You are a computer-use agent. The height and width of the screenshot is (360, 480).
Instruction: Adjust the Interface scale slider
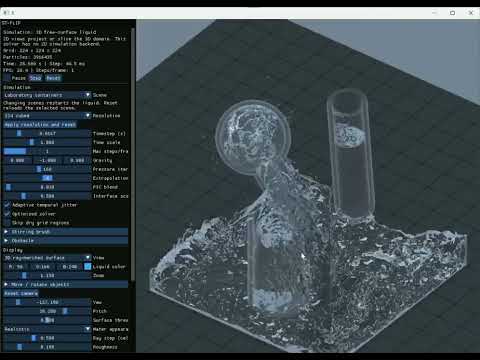[x=47, y=196]
